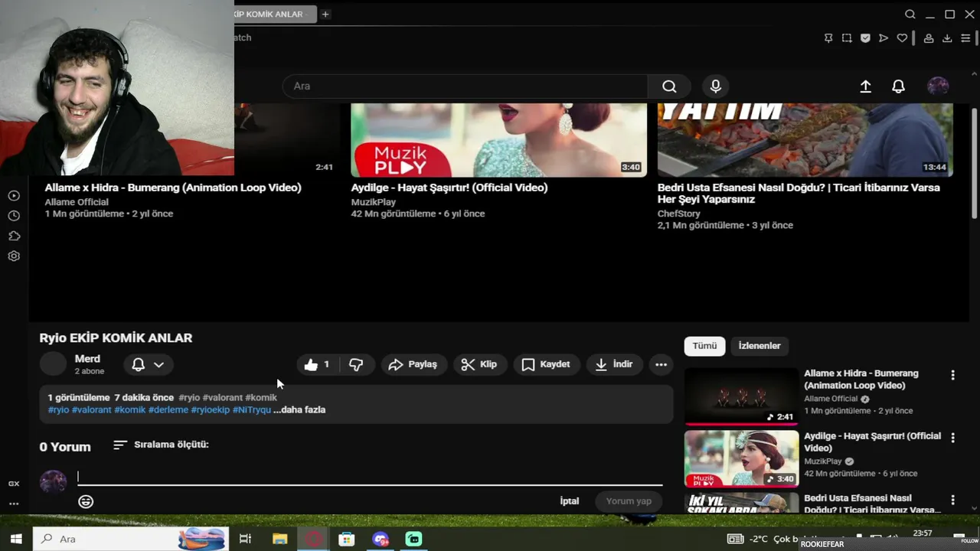Open the #ryioekip hashtag link
The height and width of the screenshot is (551, 980).
click(x=211, y=410)
